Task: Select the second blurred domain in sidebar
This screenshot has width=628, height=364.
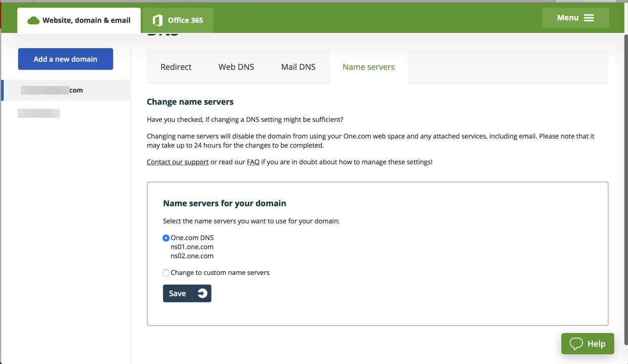Action: (x=39, y=113)
